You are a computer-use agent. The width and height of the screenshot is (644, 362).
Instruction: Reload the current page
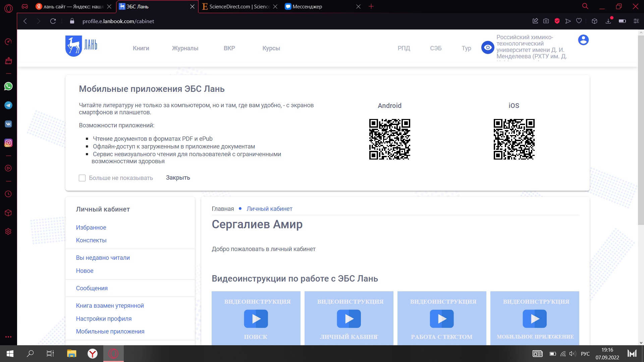[53, 21]
